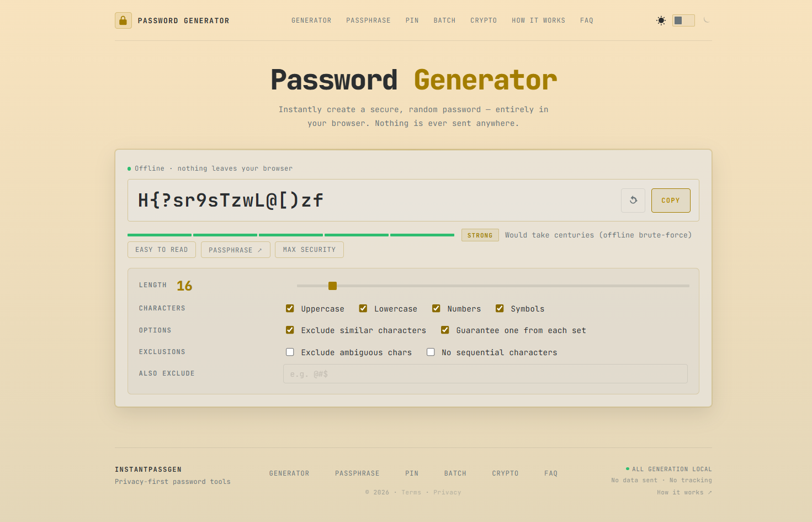The image size is (812, 522).
Task: Click the padlock logo icon
Action: click(123, 20)
